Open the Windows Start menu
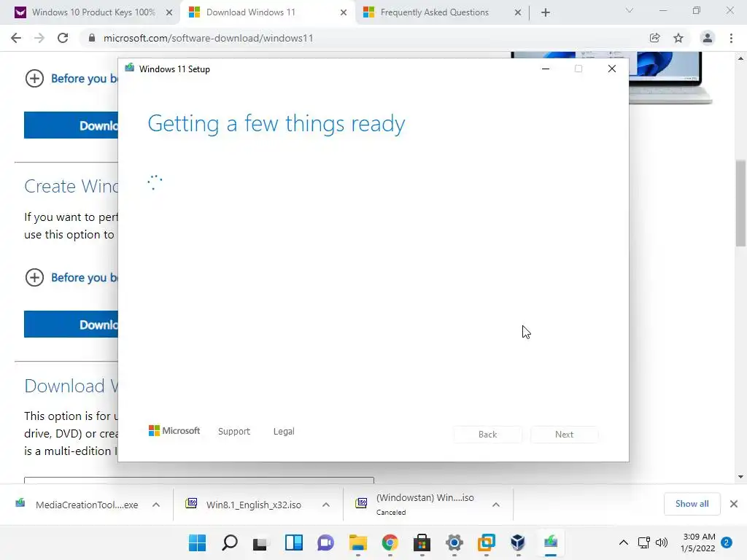The height and width of the screenshot is (560, 747). [197, 542]
